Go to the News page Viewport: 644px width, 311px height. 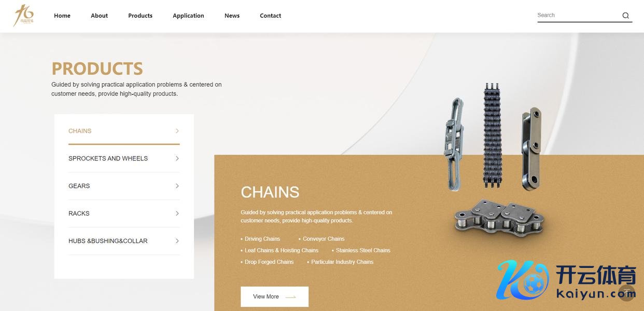click(x=232, y=16)
